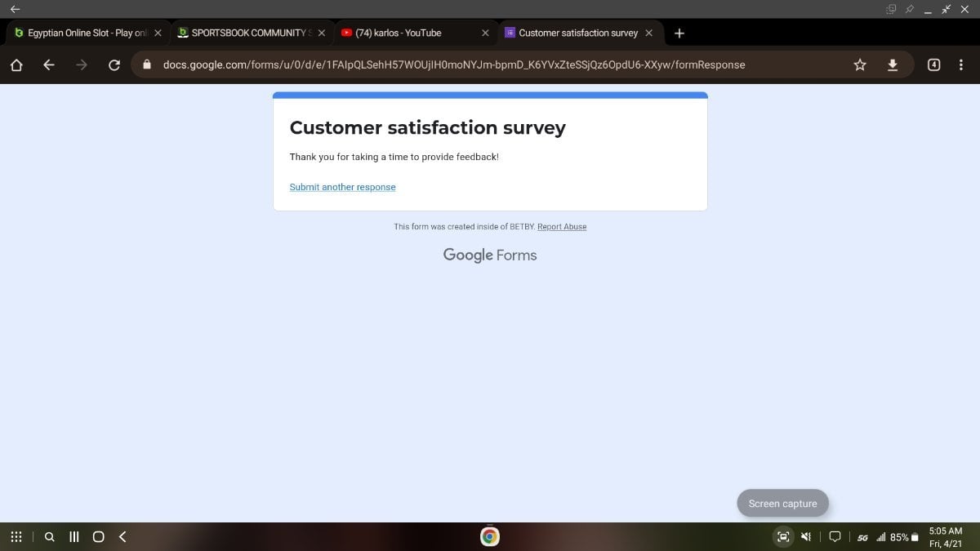Open the apps grid in the taskbar

(16, 537)
